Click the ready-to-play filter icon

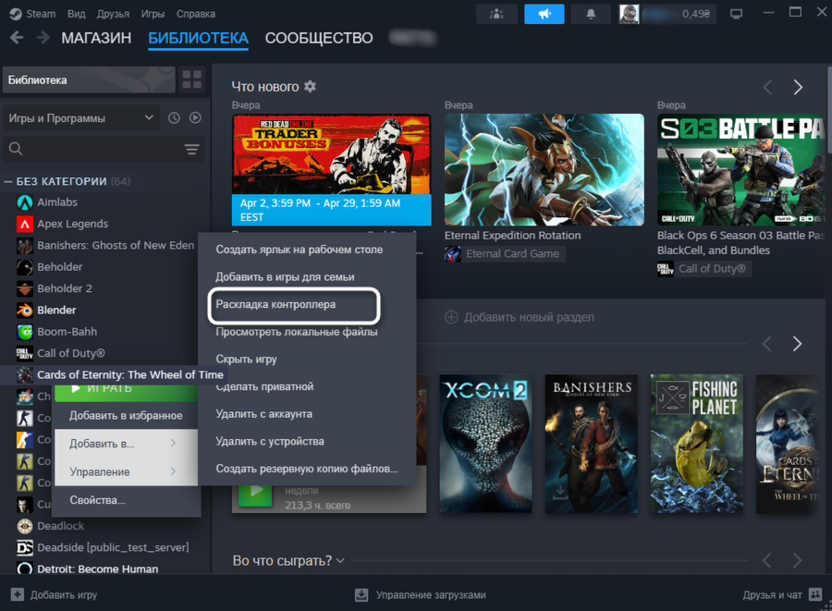click(x=195, y=118)
